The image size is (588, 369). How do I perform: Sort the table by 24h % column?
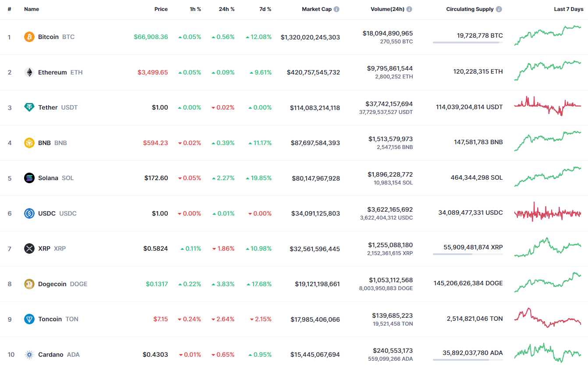tap(226, 9)
